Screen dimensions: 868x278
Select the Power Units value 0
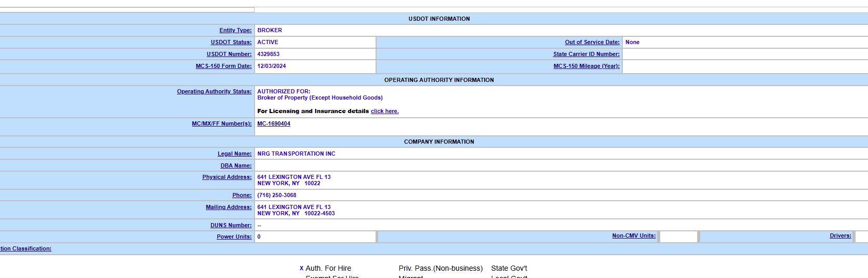259,237
